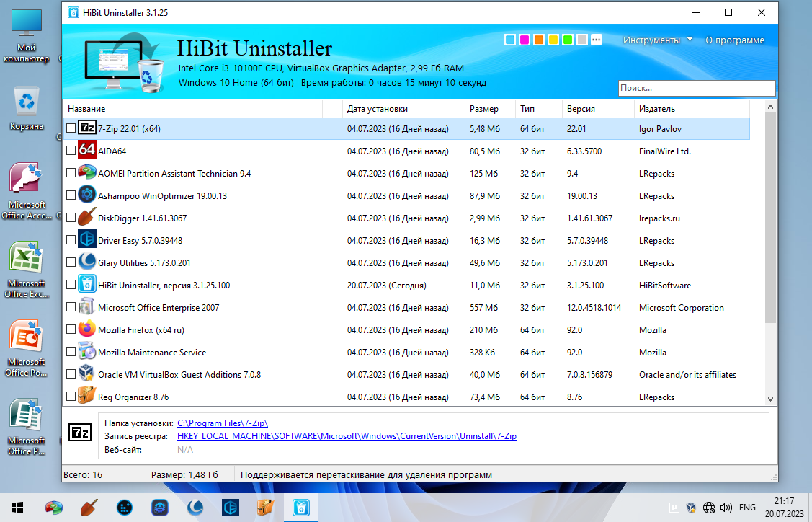Click the list scrollbar up arrow

pyautogui.click(x=770, y=107)
